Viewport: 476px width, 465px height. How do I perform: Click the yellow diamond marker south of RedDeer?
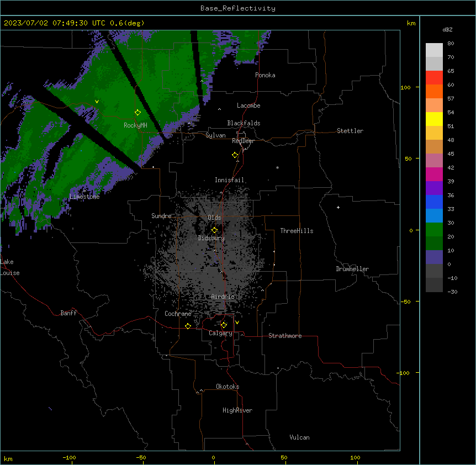pos(235,155)
